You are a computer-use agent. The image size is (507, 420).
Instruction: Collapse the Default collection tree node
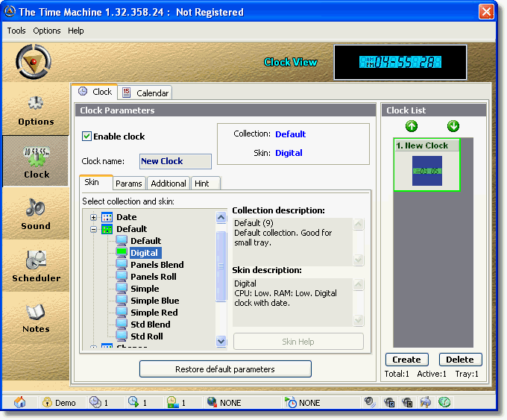point(93,230)
